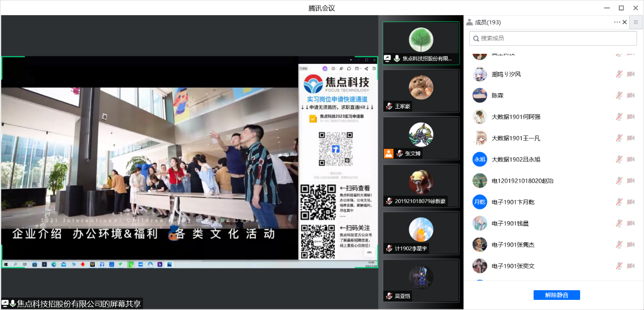Toggle camera for member 潮鸣り汐风

tap(630, 74)
